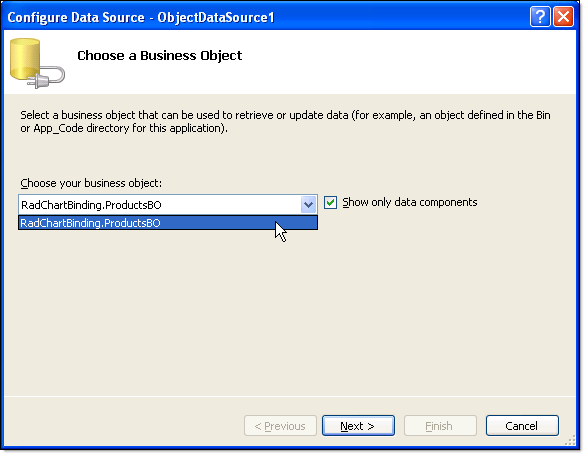Click the 'Show only data components' label
Image resolution: width=585 pixels, height=455 pixels.
click(x=410, y=202)
